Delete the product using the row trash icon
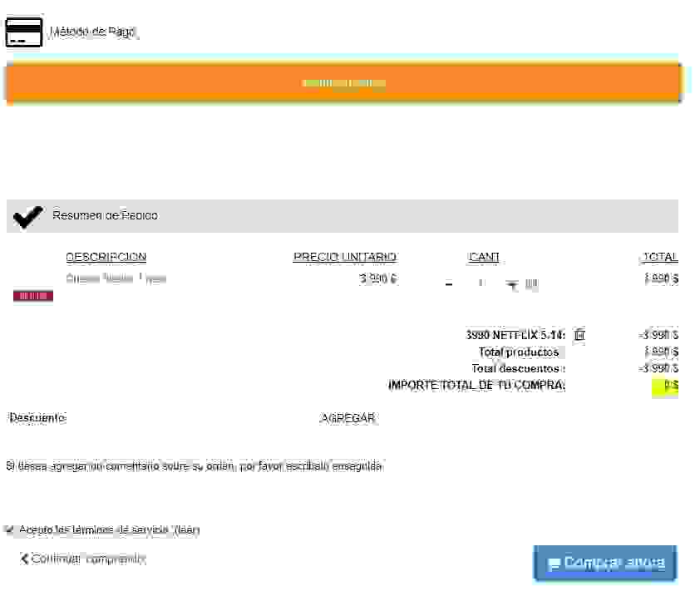 tap(531, 285)
